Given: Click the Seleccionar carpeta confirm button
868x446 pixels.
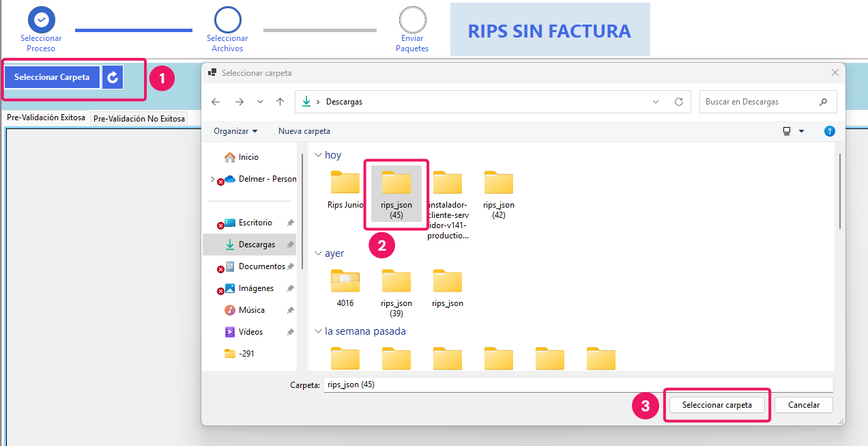Looking at the screenshot, I should pyautogui.click(x=717, y=405).
